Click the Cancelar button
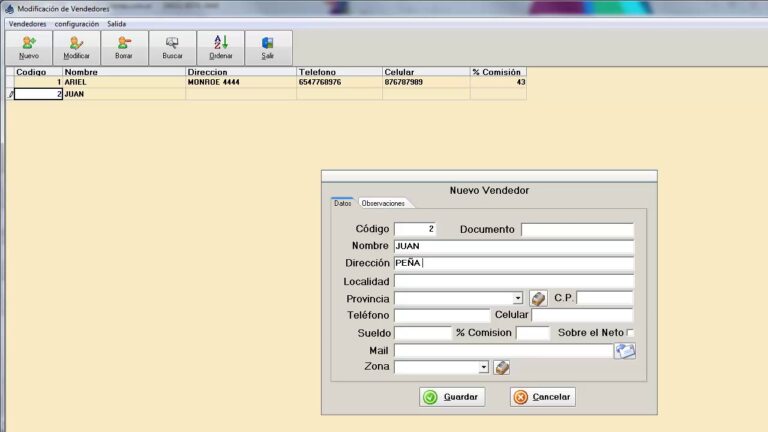The height and width of the screenshot is (432, 768). point(543,397)
